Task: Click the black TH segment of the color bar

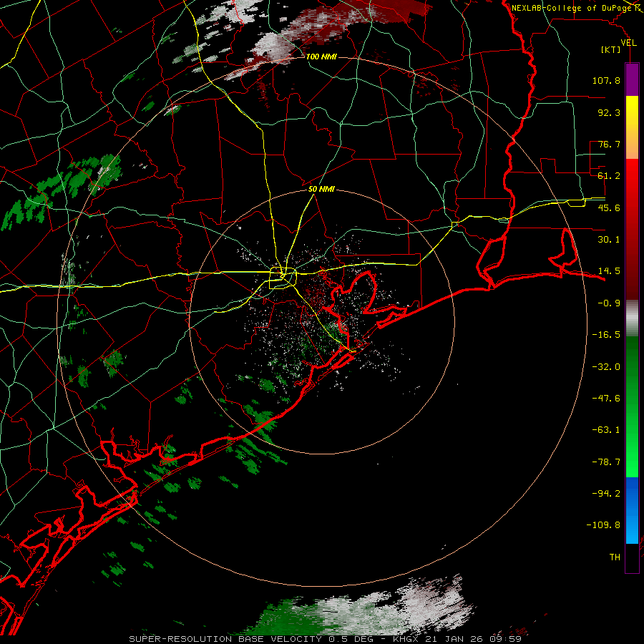Action: coord(632,558)
